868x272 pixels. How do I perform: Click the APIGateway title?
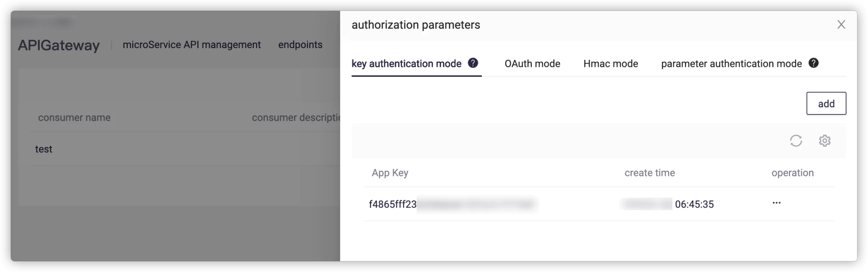59,46
